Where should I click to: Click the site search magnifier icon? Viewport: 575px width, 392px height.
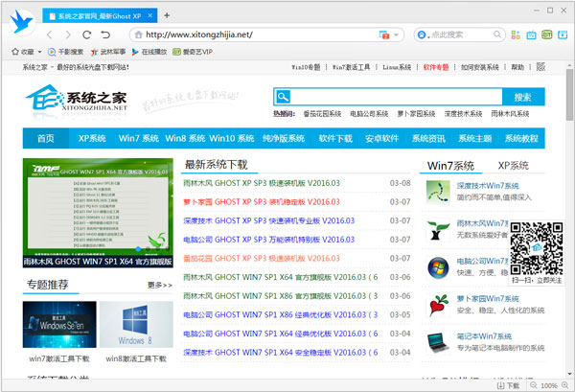click(x=283, y=97)
